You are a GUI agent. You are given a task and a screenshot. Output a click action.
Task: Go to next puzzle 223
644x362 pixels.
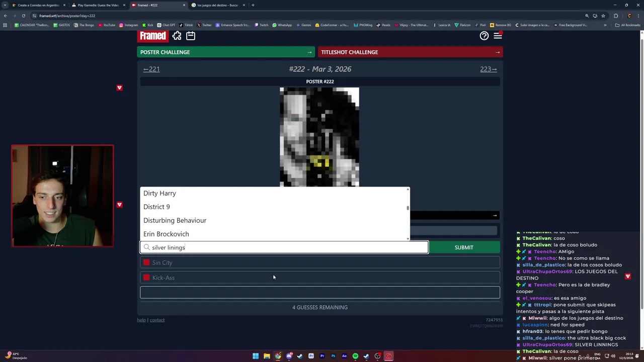tap(489, 69)
